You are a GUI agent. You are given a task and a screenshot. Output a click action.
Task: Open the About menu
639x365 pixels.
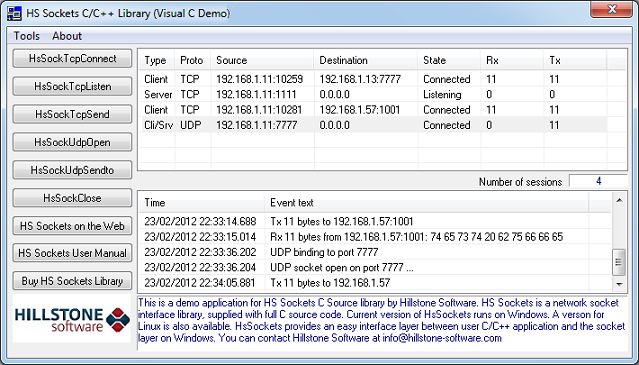[67, 36]
